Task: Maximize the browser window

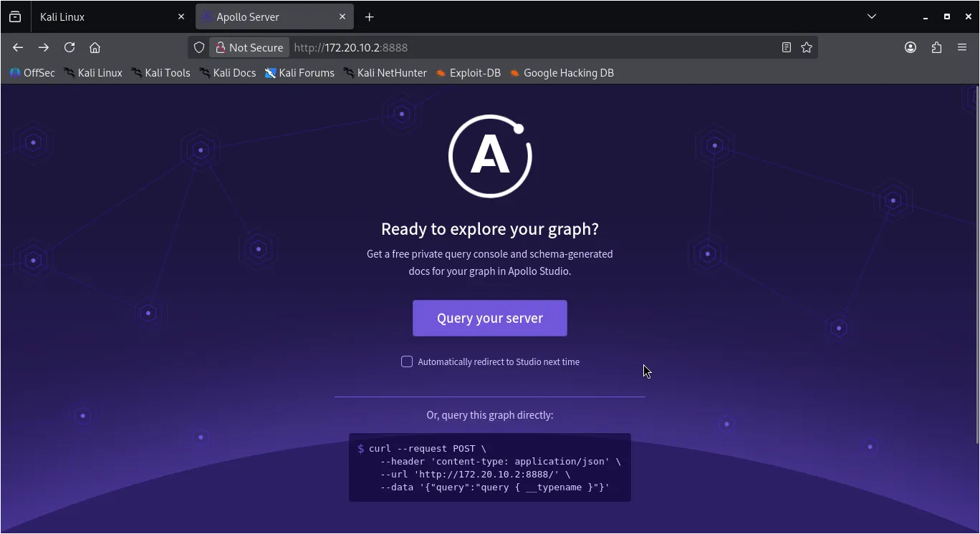Action: coord(947,16)
